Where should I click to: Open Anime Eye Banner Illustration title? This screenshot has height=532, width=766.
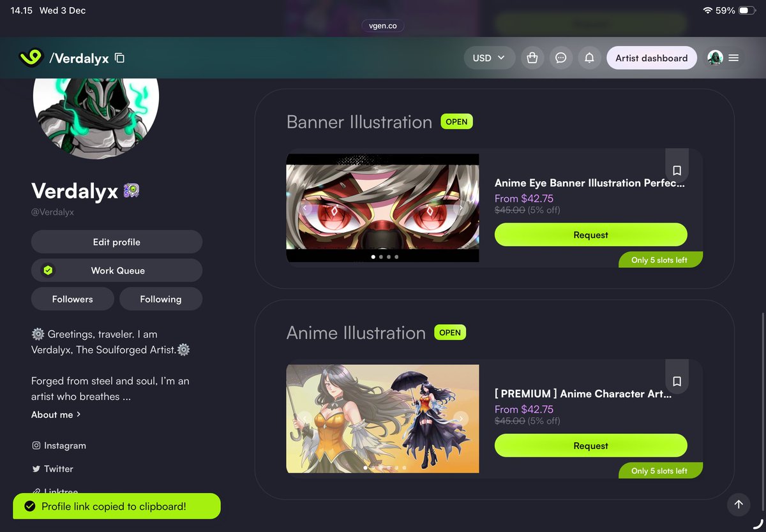click(590, 183)
